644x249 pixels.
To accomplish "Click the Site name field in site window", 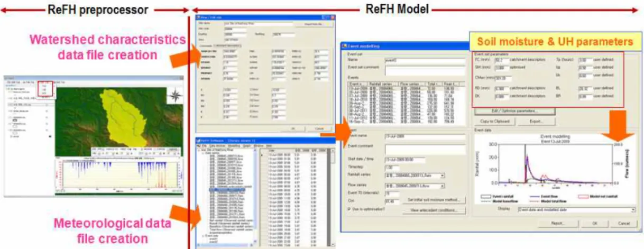I will (x=258, y=23).
